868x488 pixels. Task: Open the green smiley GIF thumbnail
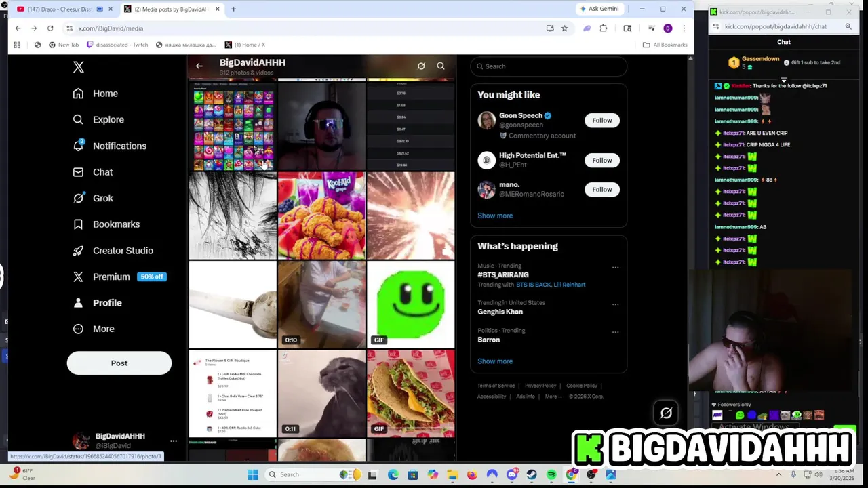411,305
